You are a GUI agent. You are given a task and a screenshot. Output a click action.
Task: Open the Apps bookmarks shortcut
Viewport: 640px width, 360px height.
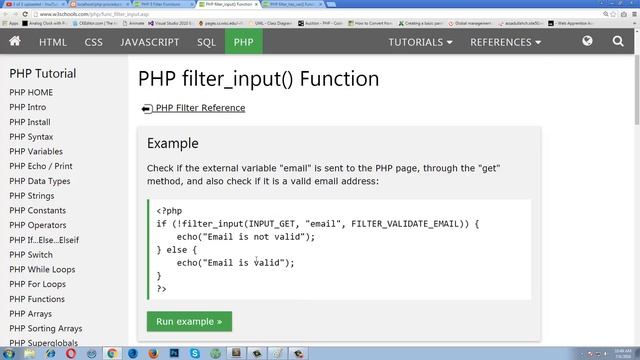pos(11,23)
